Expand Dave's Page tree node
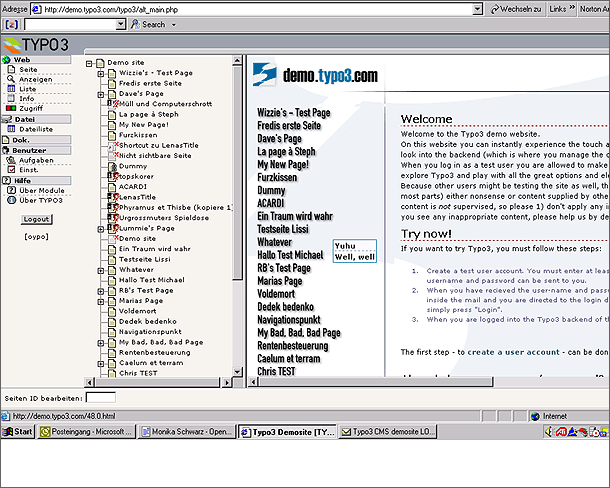 [101, 95]
